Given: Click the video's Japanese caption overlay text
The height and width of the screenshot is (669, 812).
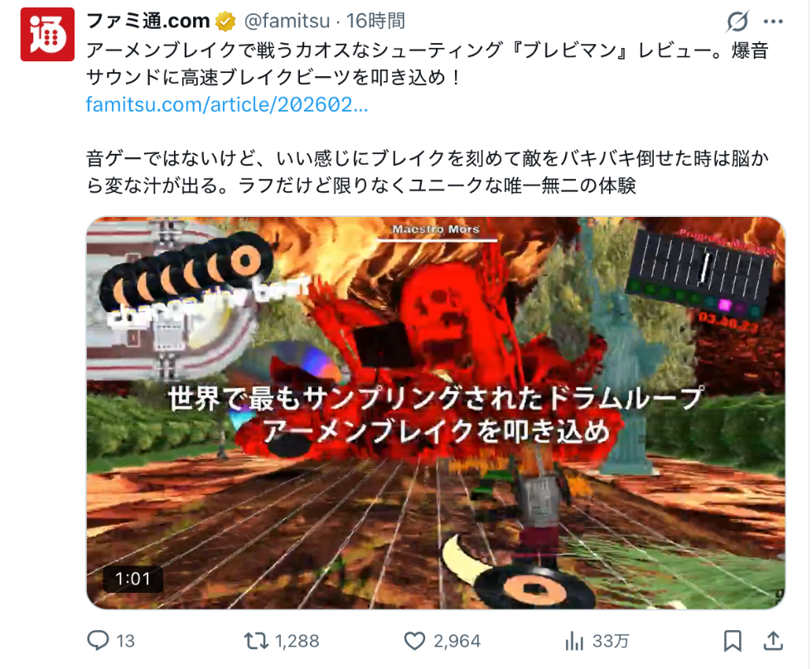Looking at the screenshot, I should (436, 415).
